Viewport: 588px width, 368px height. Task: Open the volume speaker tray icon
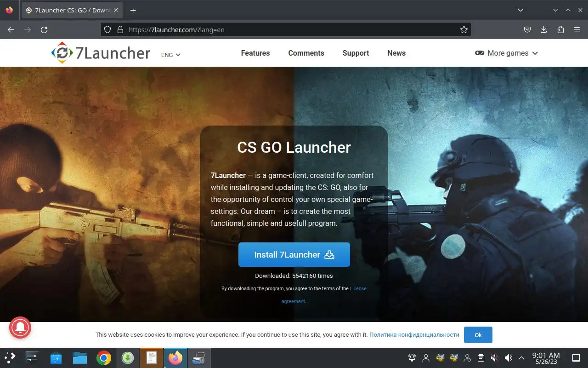tap(509, 358)
